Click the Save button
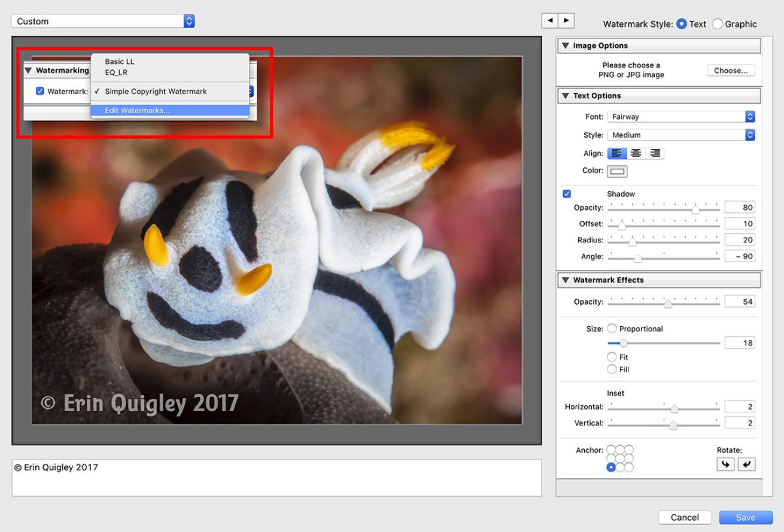784x532 pixels. pos(746,517)
